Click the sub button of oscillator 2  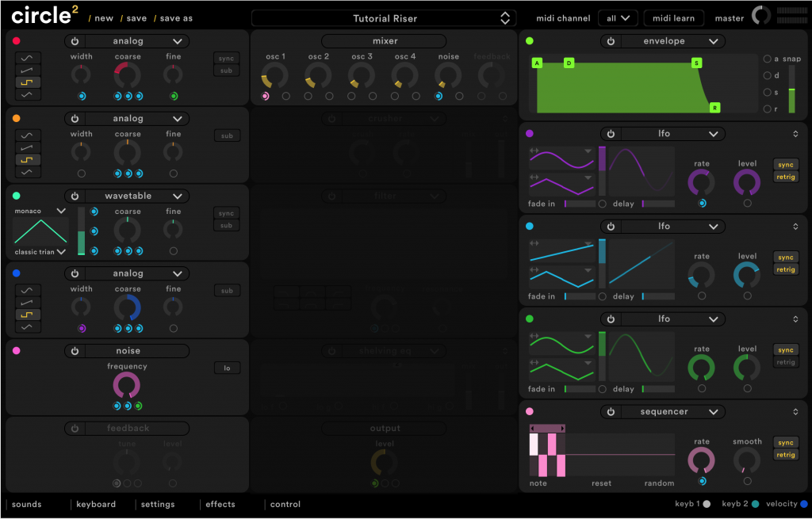point(227,135)
